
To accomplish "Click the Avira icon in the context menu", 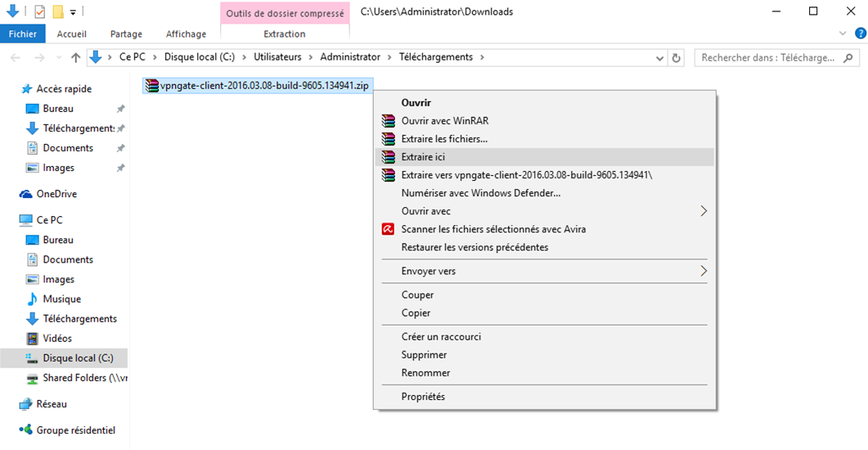I will (x=388, y=229).
